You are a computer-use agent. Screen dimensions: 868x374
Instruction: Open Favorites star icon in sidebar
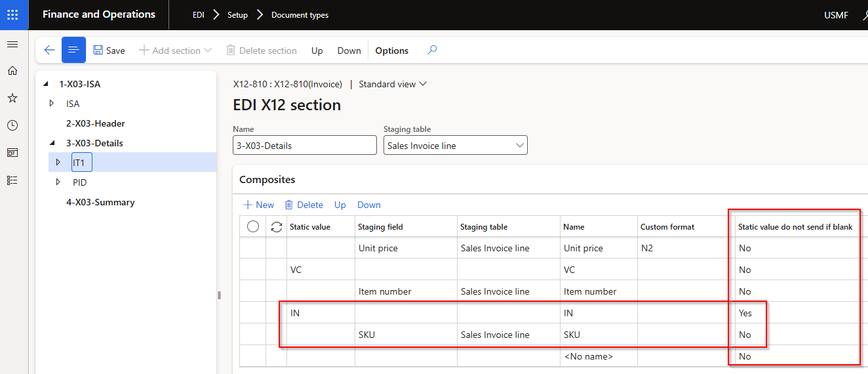pyautogui.click(x=12, y=98)
